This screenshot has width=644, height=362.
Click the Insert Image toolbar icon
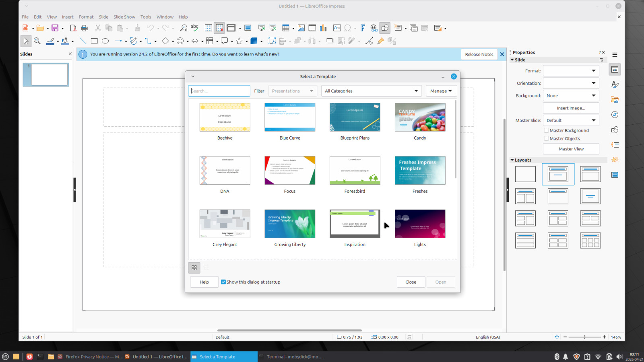(x=301, y=28)
